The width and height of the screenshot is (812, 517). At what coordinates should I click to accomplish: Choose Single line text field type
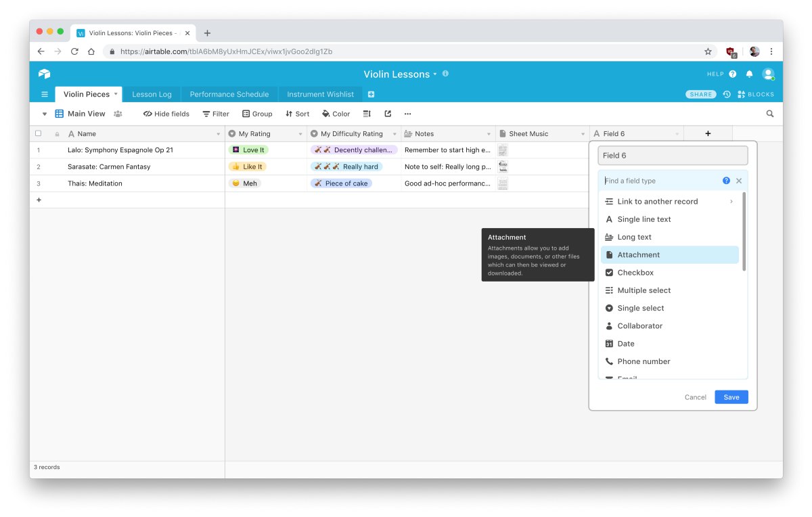click(x=670, y=219)
